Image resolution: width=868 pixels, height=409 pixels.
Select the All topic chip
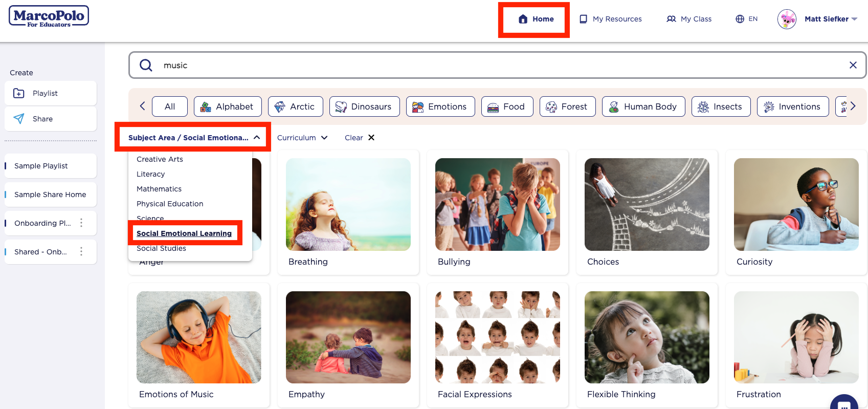[x=170, y=106]
